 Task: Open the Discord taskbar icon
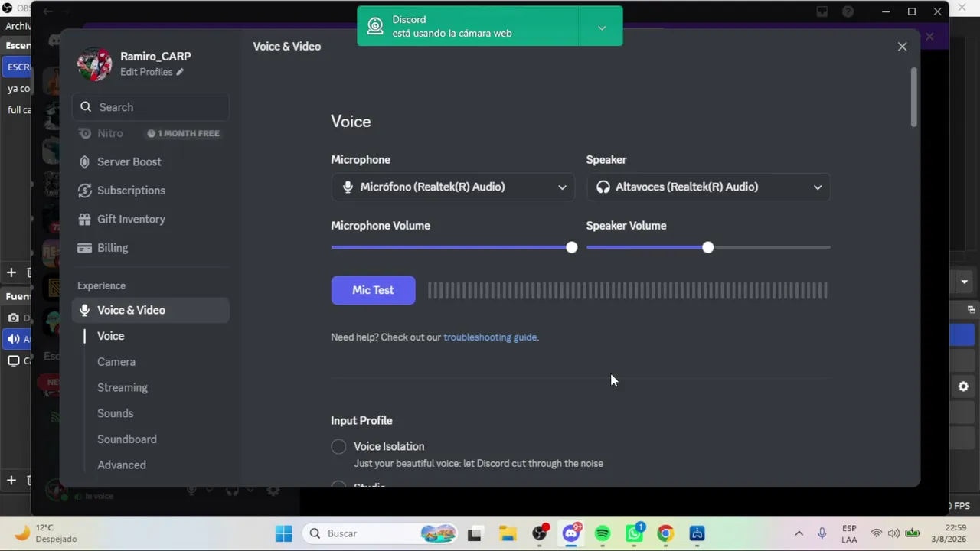[571, 533]
